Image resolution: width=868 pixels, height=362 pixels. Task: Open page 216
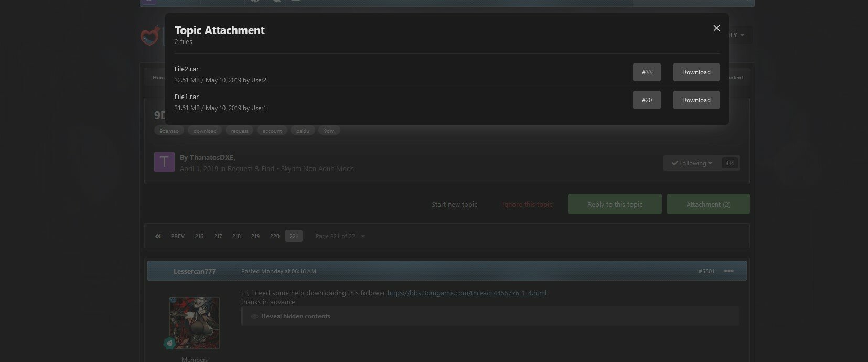pyautogui.click(x=199, y=236)
